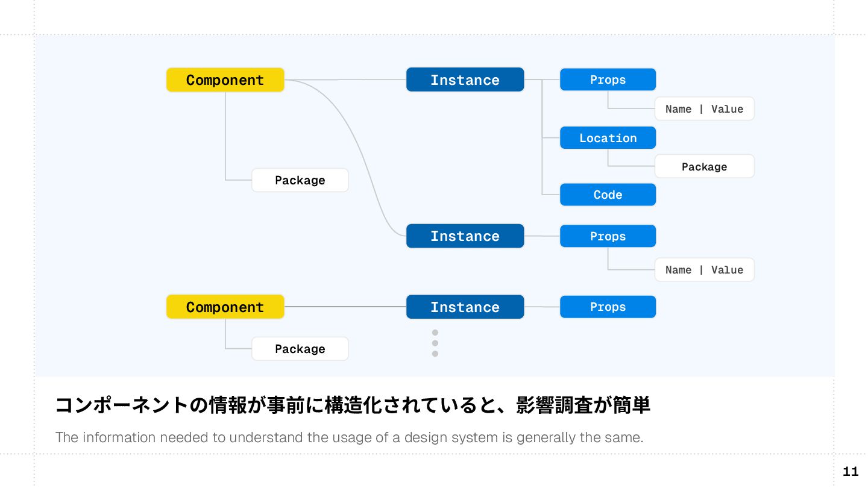Select the lower Name | Value box
This screenshot has height=488, width=868.
tap(704, 270)
